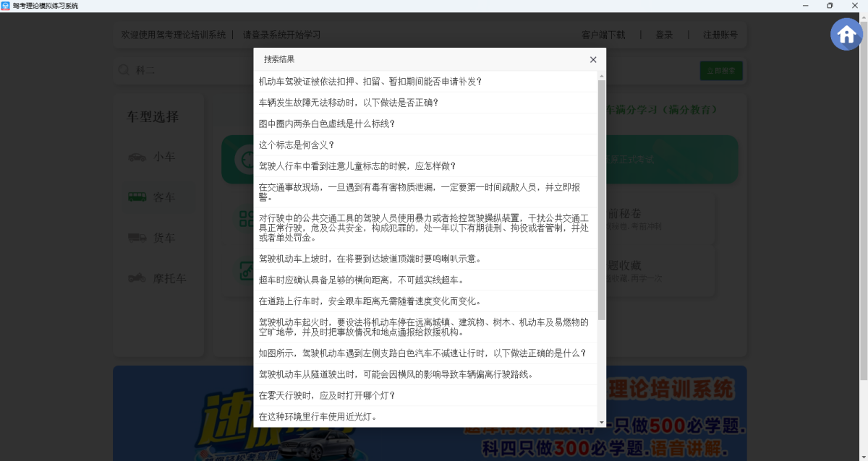Select result 车辆发生故障无法移动时

pos(348,103)
